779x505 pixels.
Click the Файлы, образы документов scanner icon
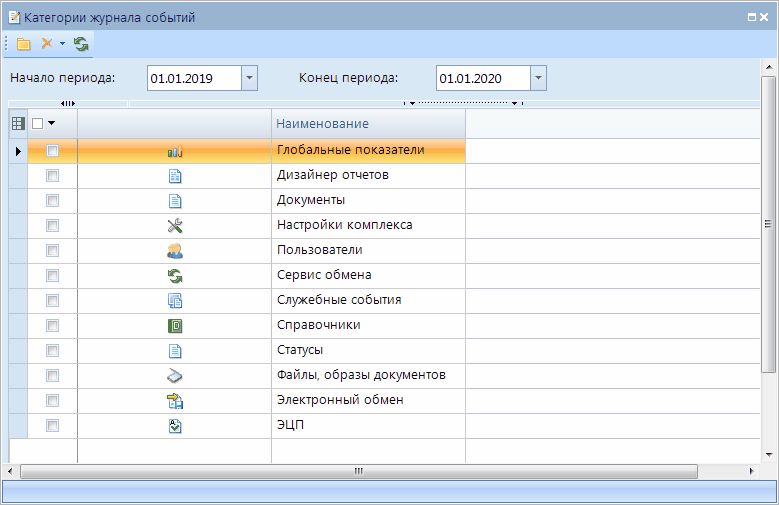tap(175, 376)
